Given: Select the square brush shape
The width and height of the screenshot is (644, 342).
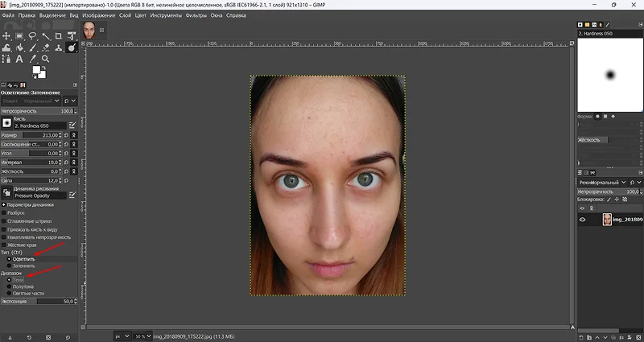Looking at the screenshot, I should coord(605,117).
